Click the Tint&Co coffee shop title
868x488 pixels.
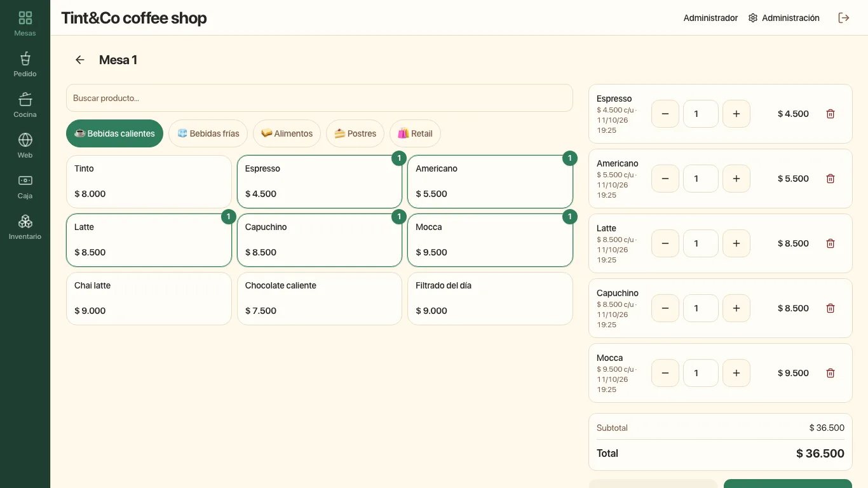click(x=134, y=18)
